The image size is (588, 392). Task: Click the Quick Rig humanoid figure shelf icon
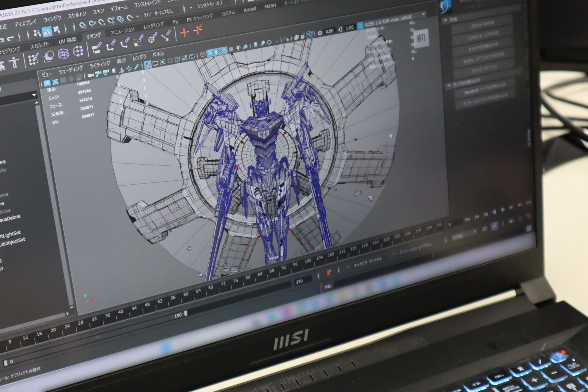(x=14, y=62)
